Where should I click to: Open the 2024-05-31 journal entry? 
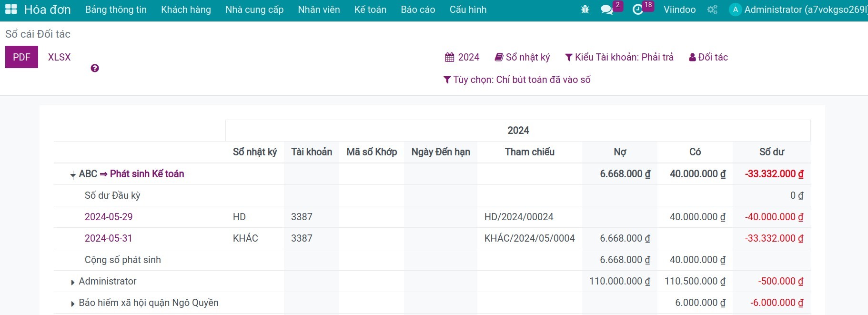(109, 238)
